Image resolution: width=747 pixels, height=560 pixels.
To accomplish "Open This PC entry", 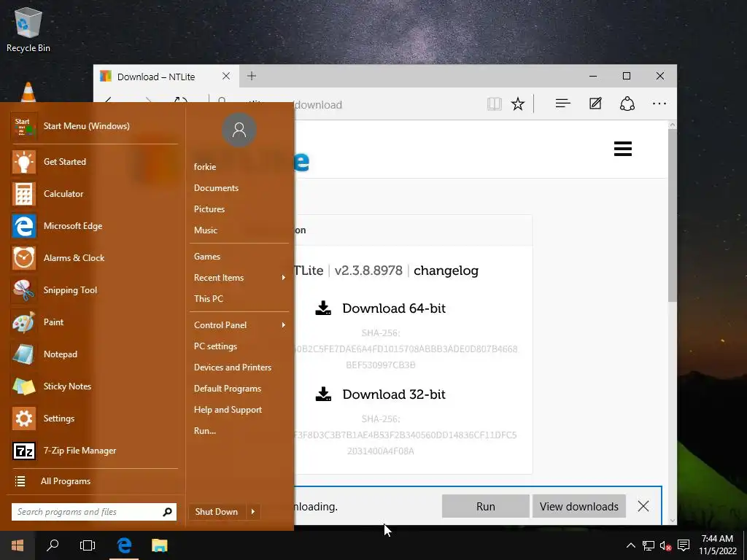I will click(208, 298).
